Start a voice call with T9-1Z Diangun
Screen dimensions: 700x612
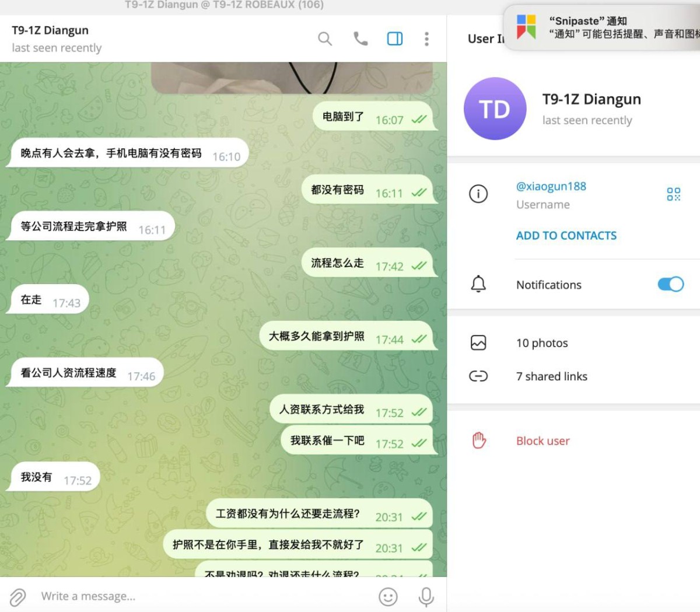click(360, 39)
